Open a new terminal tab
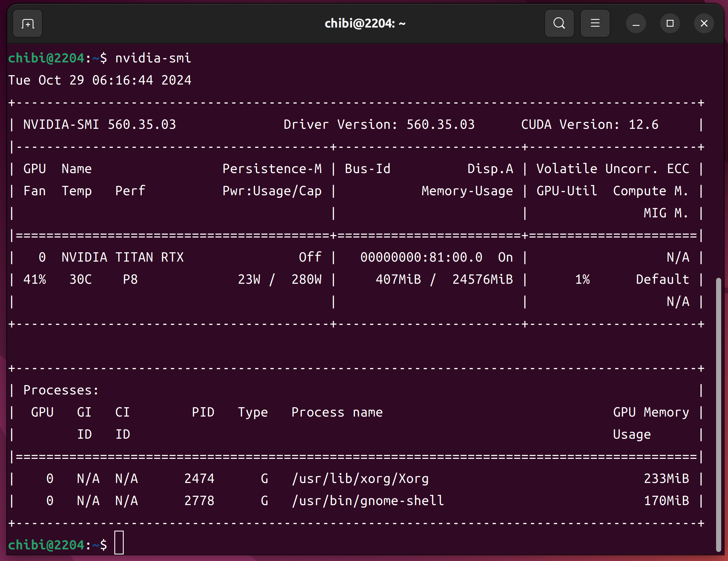This screenshot has width=728, height=561. [28, 24]
